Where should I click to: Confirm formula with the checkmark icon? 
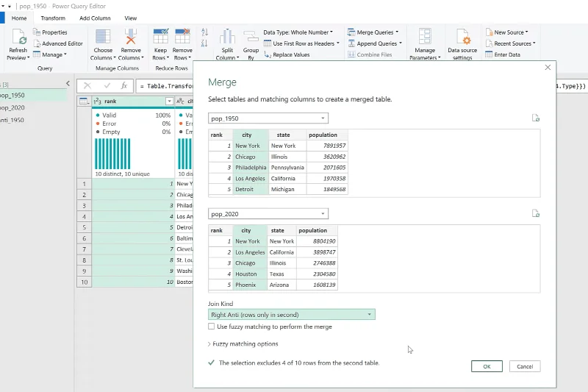(107, 86)
